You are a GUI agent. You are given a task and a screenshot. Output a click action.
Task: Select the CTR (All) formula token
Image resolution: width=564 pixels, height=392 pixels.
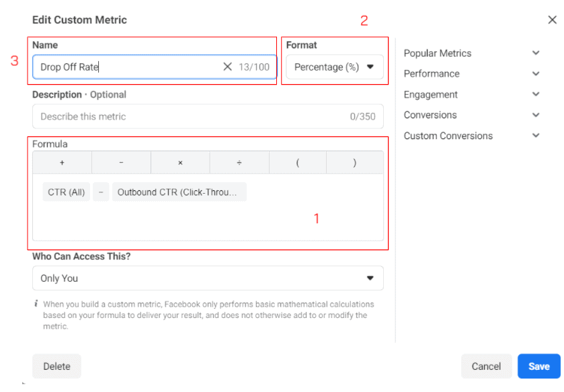click(67, 192)
